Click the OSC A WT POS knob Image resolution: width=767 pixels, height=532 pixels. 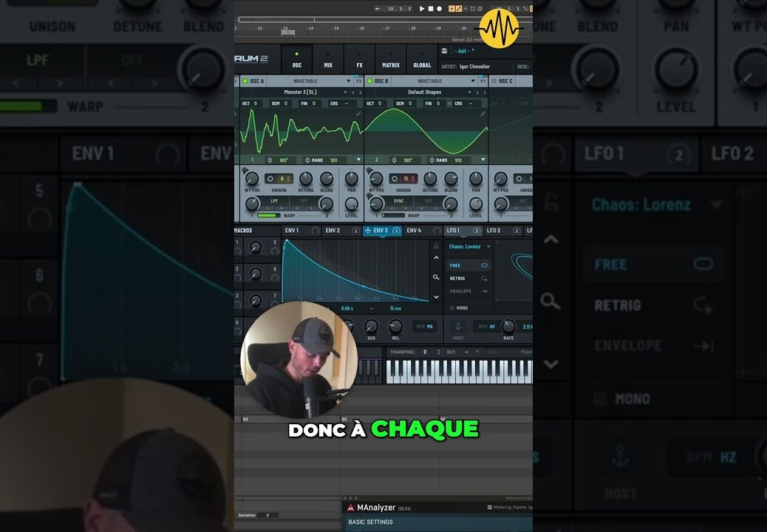pyautogui.click(x=251, y=179)
